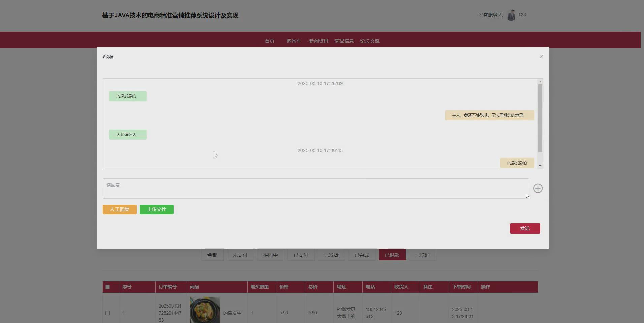Check the checkbox for order row 1
The width and height of the screenshot is (644, 323).
107,313
